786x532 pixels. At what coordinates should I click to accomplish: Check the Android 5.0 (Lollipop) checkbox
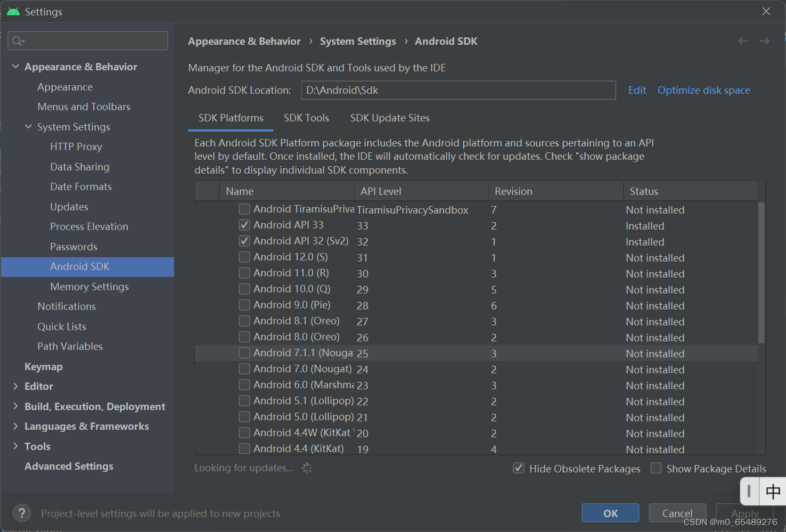(244, 416)
